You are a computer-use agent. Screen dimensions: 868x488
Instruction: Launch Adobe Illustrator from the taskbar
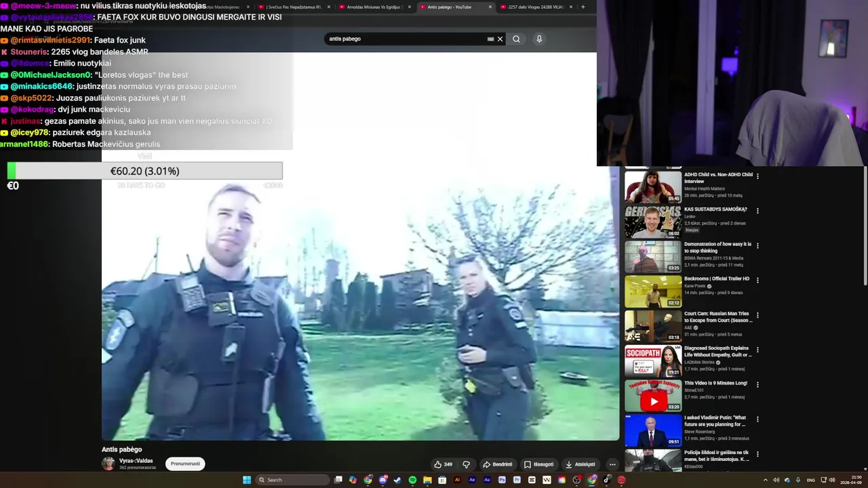(457, 480)
